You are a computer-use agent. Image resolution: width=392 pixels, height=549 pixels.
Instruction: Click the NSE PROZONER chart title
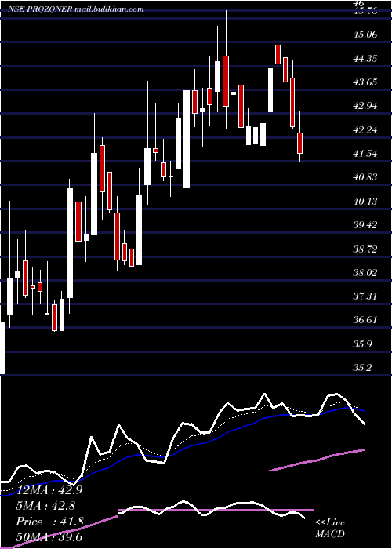40,9
